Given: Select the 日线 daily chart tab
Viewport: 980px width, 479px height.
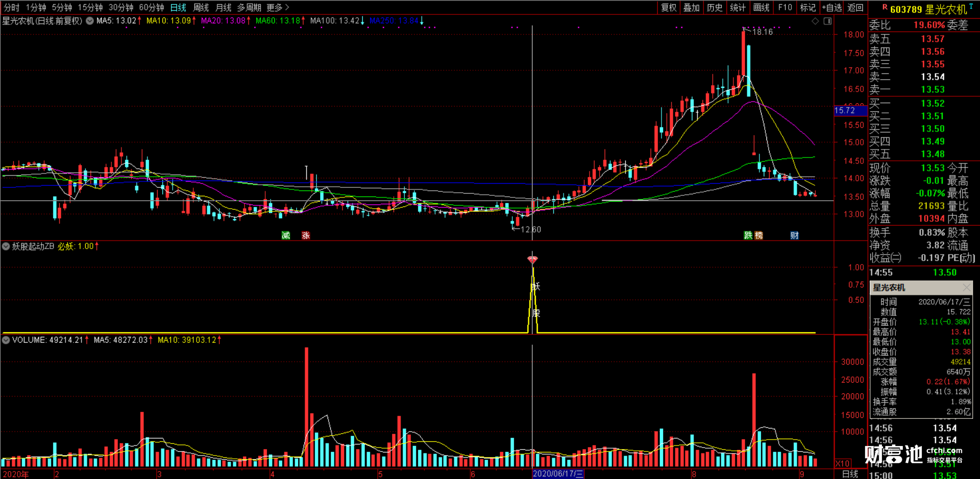Looking at the screenshot, I should (x=178, y=7).
